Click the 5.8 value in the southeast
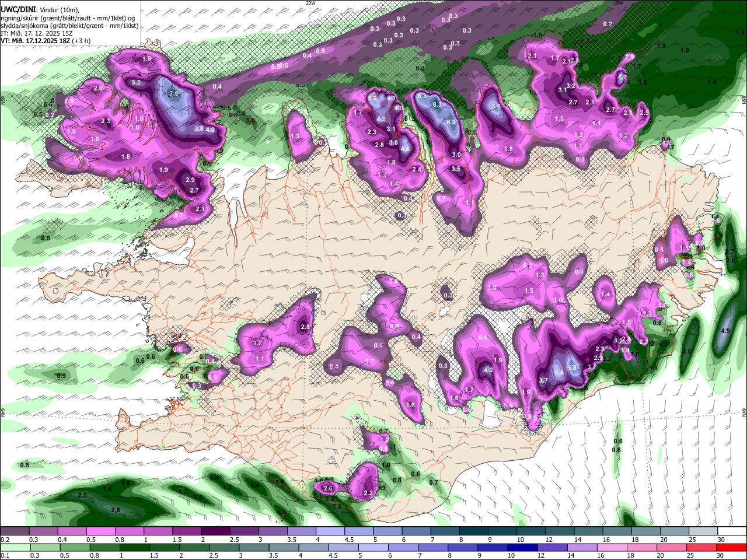This screenshot has height=560, width=747. [572, 368]
